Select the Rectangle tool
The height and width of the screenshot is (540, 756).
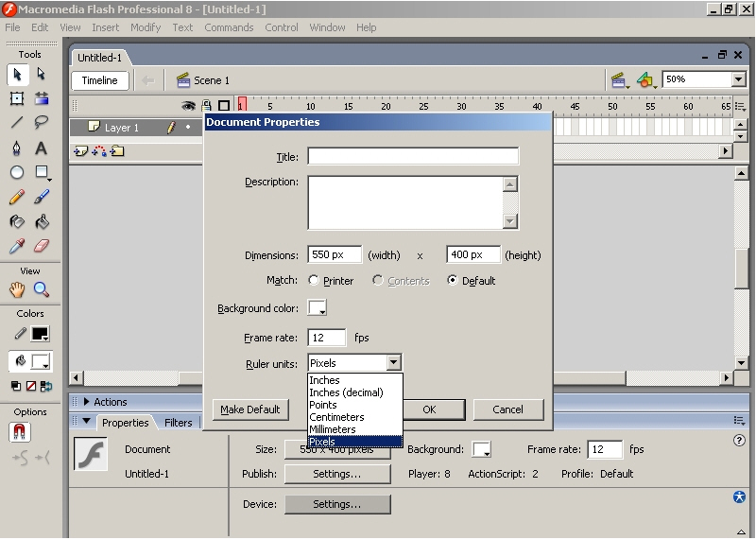tap(42, 172)
